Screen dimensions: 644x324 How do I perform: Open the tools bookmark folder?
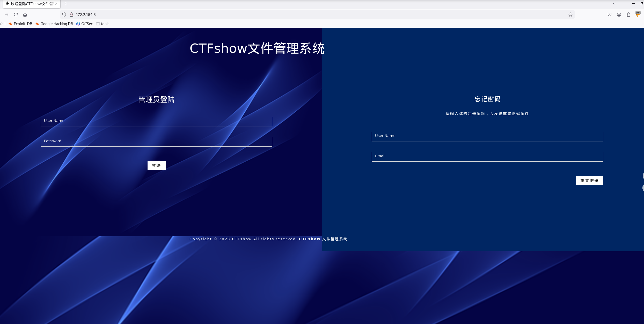pyautogui.click(x=103, y=24)
